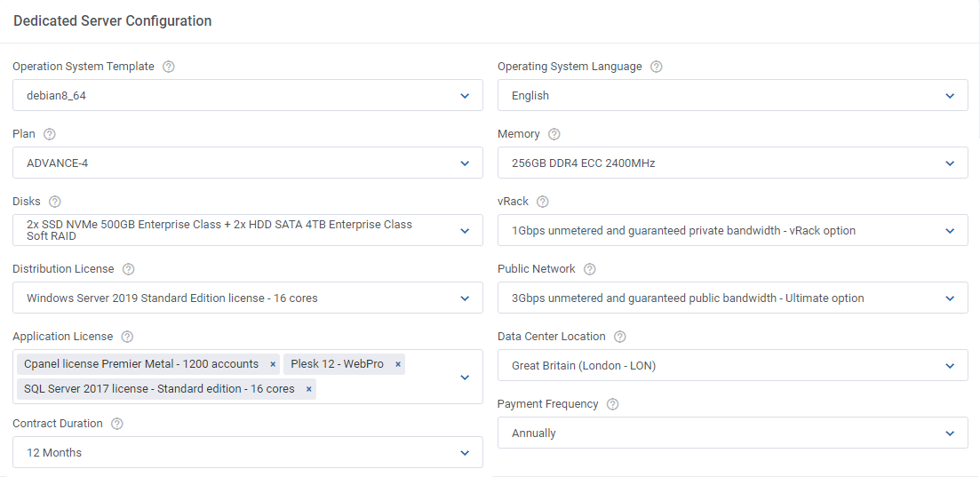Click the Payment Frequency label
980x477 pixels.
click(x=548, y=404)
